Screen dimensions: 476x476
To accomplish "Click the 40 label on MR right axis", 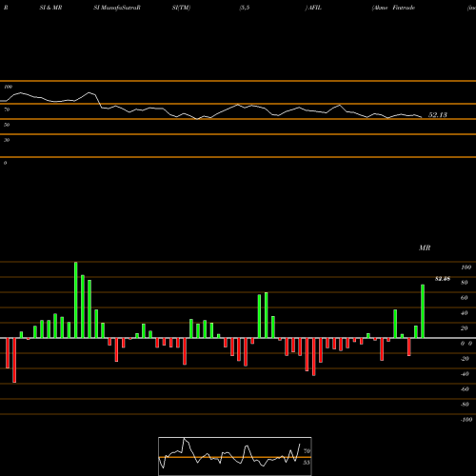I will 465,313.
